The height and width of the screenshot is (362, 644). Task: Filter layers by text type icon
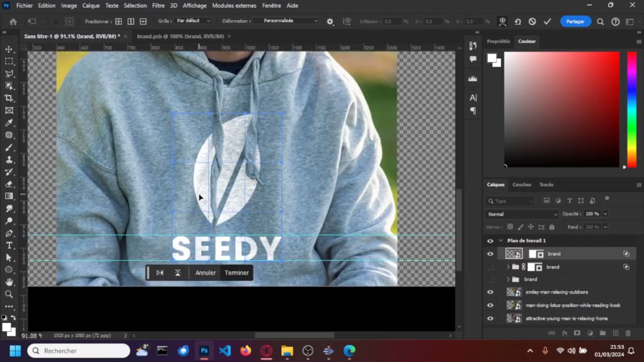click(x=570, y=200)
